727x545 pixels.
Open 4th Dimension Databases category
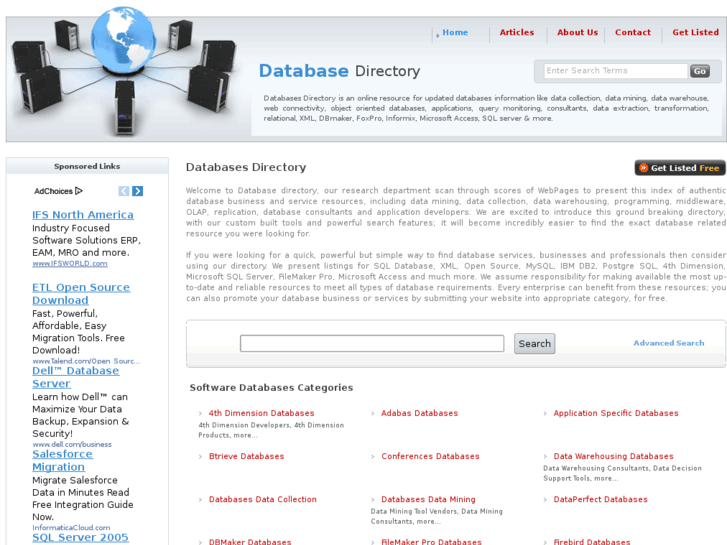(261, 413)
